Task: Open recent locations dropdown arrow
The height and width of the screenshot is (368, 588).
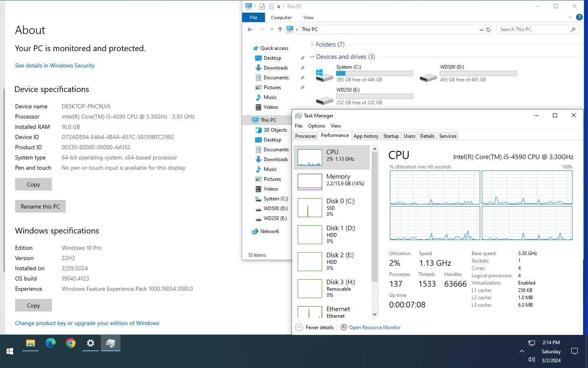Action: click(272, 29)
